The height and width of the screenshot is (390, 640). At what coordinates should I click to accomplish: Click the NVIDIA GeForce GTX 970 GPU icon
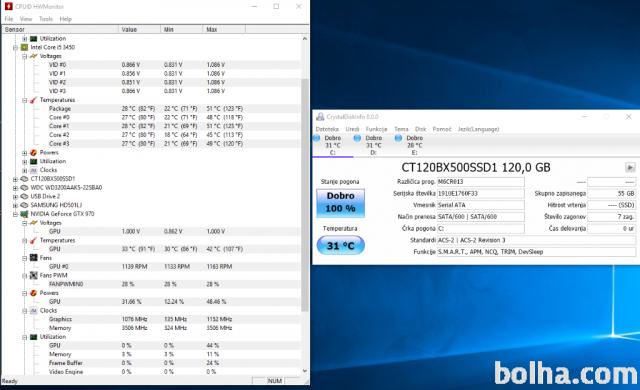point(24,214)
